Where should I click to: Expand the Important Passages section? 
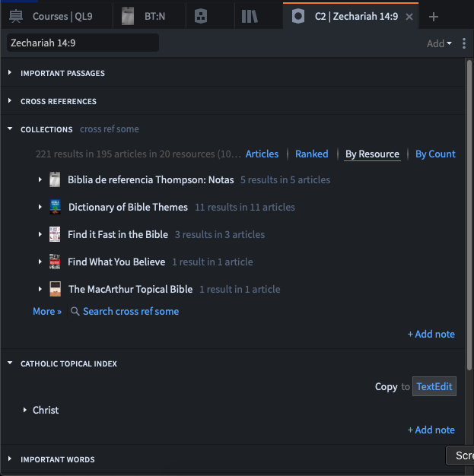(x=10, y=72)
